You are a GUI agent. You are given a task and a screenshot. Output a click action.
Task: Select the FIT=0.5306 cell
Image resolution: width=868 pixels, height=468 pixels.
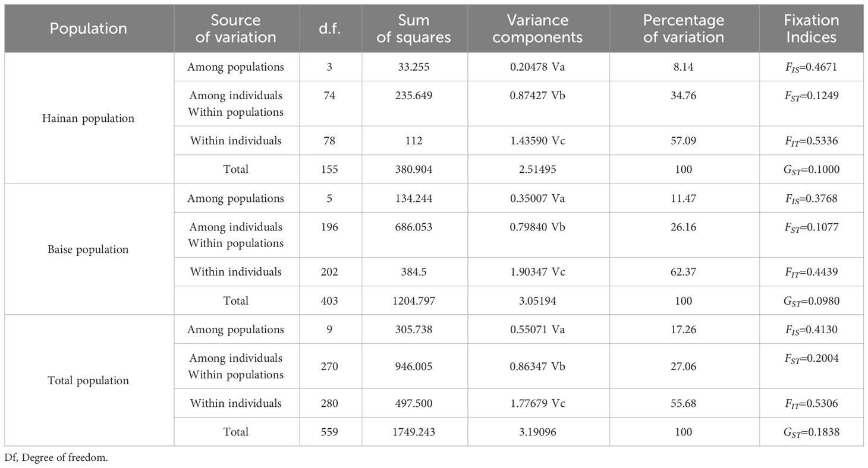click(811, 403)
